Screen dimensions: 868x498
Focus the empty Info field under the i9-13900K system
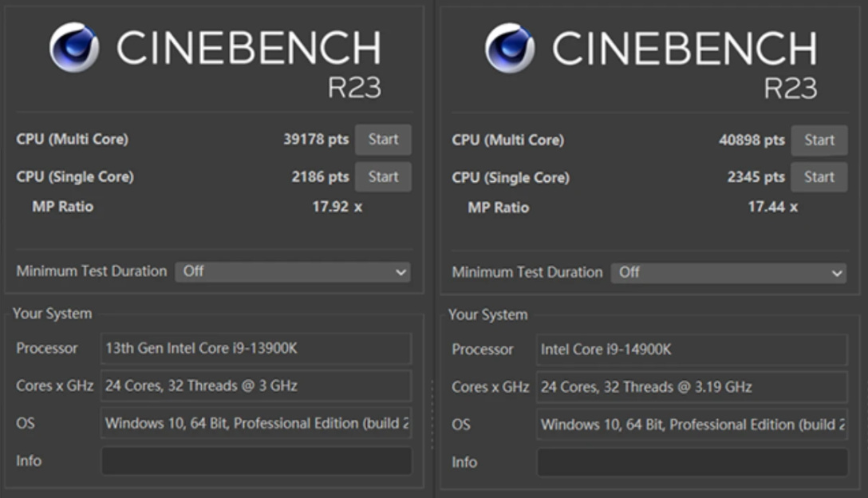255,461
